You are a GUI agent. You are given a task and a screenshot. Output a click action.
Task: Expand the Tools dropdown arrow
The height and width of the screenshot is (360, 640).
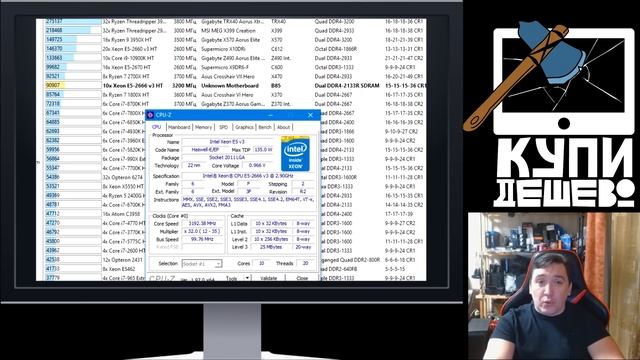247,278
